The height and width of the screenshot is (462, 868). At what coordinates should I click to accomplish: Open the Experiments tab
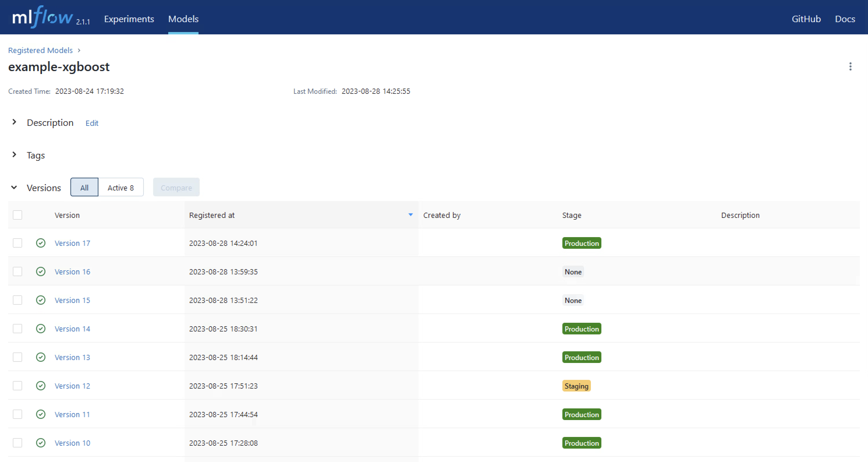pos(129,19)
